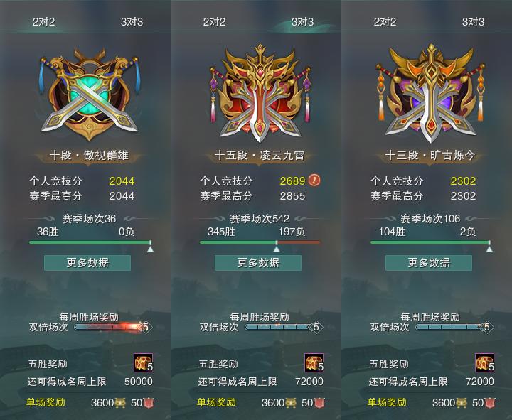
Task: Open 更多数据 under the 2044 score
Action: point(87,263)
